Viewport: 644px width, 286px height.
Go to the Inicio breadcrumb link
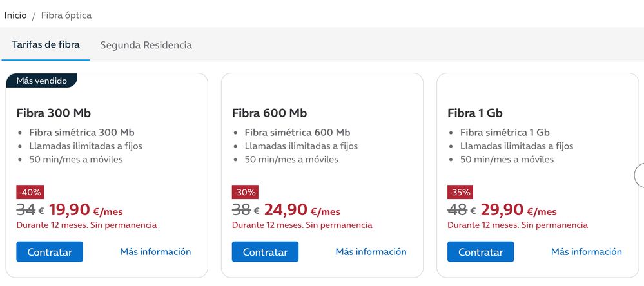tap(15, 15)
